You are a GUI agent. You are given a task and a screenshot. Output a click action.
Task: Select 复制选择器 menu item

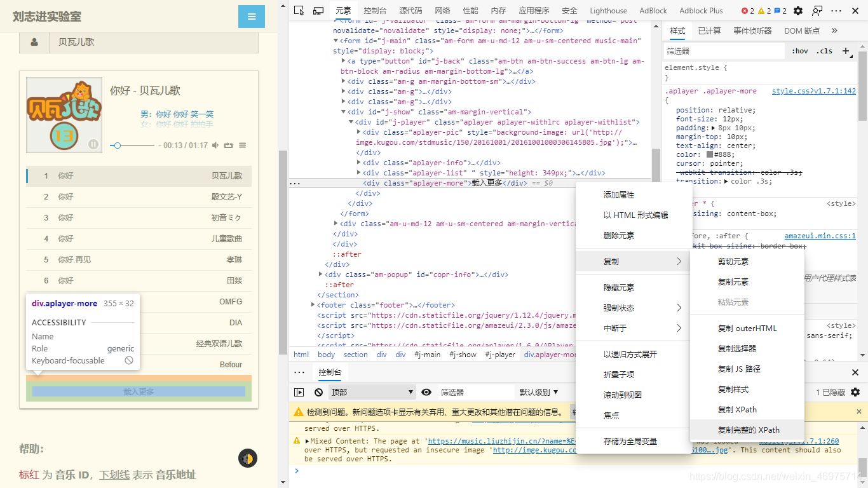click(x=747, y=348)
